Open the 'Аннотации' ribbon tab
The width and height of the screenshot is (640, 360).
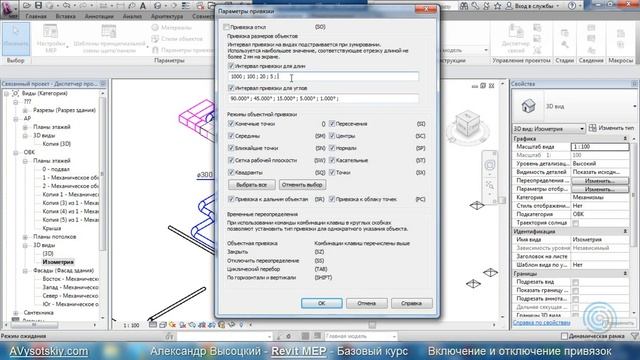[x=99, y=17]
